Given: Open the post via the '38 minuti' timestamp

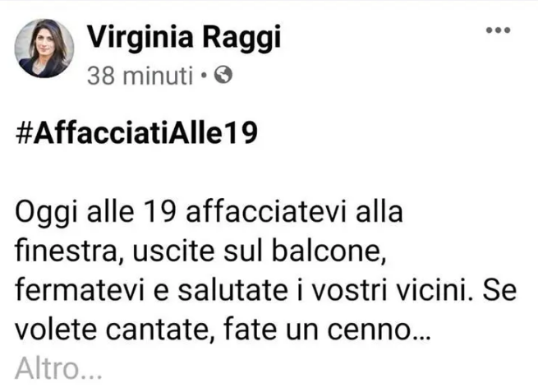Looking at the screenshot, I should (x=140, y=76).
